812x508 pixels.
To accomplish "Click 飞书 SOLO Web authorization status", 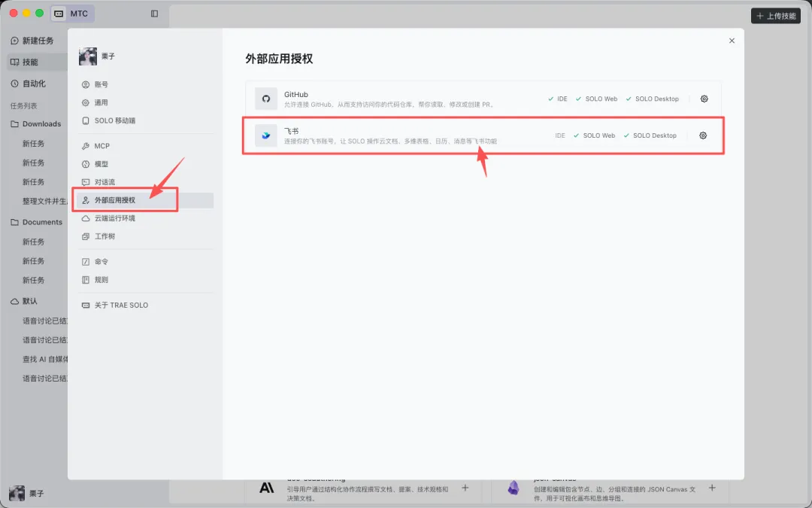I will click(x=595, y=135).
